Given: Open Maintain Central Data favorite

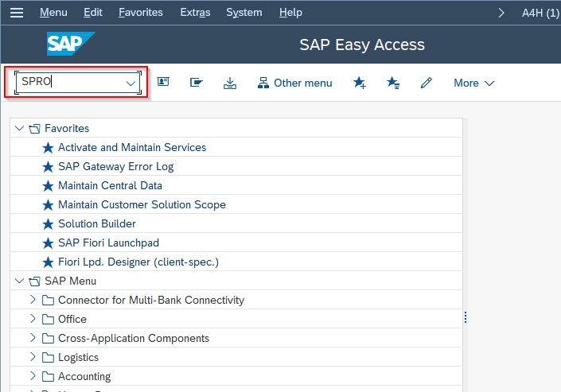Looking at the screenshot, I should 110,185.
